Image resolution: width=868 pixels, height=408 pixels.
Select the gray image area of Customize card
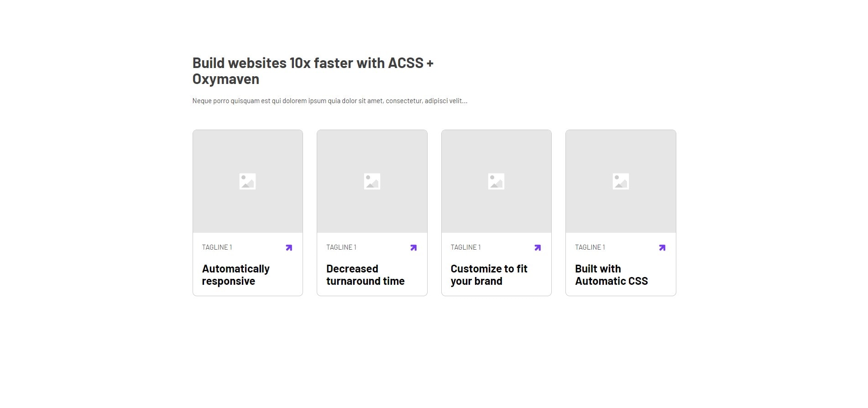pyautogui.click(x=497, y=181)
